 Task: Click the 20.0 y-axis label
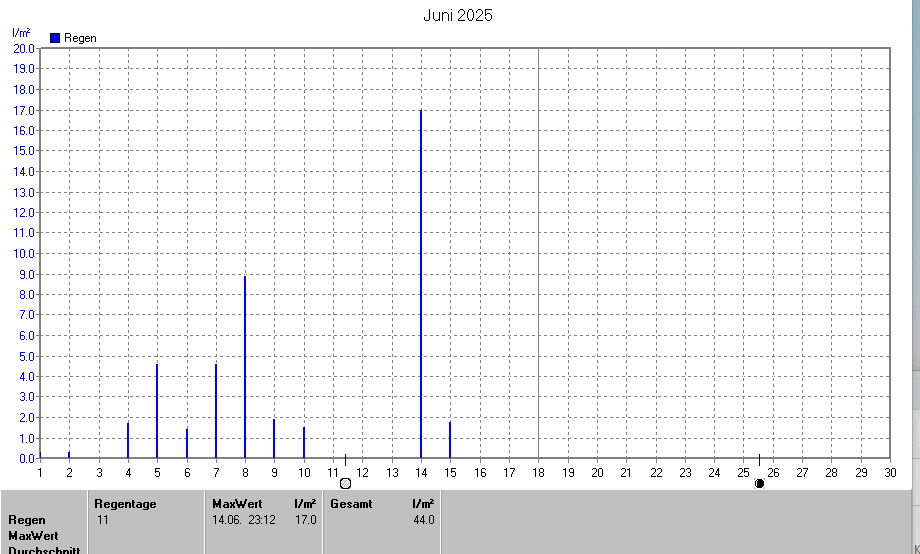point(23,48)
